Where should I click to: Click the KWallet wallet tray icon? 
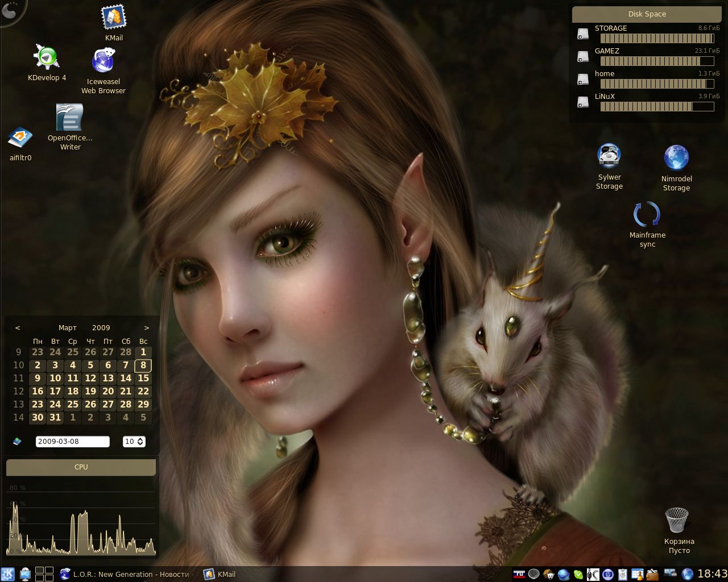click(652, 574)
